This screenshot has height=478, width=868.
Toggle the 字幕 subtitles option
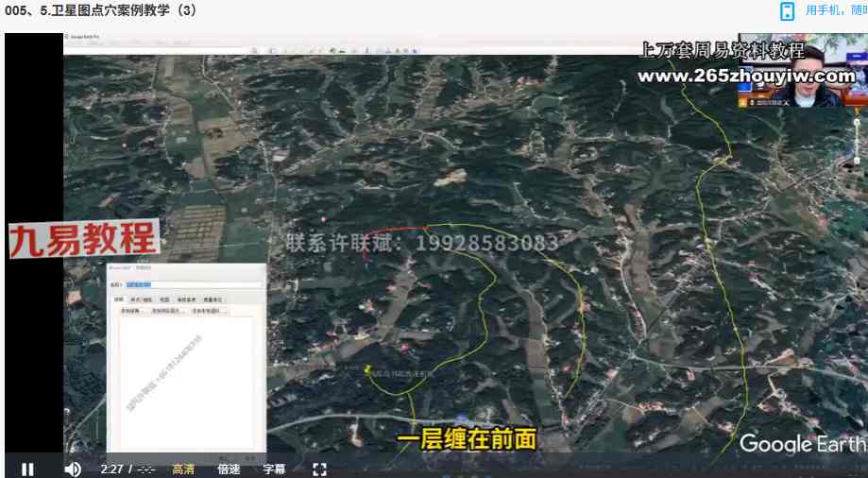point(274,469)
